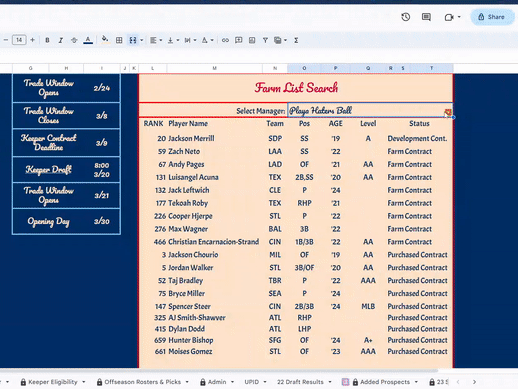Click the Share button
Image resolution: width=518 pixels, height=389 pixels.
(492, 17)
